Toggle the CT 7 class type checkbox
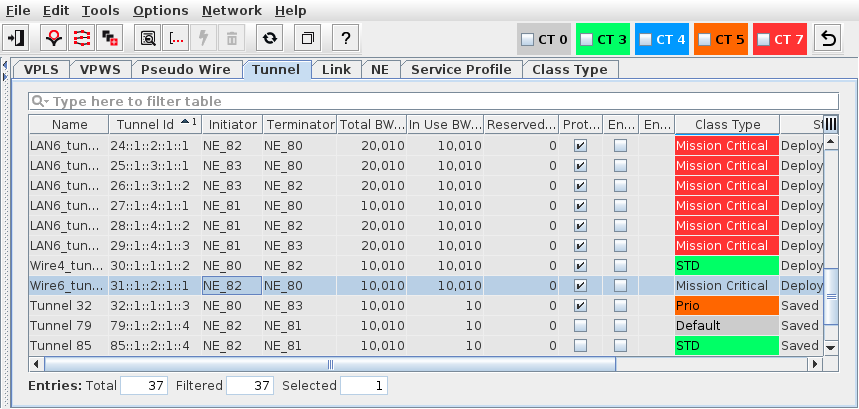 pos(765,40)
